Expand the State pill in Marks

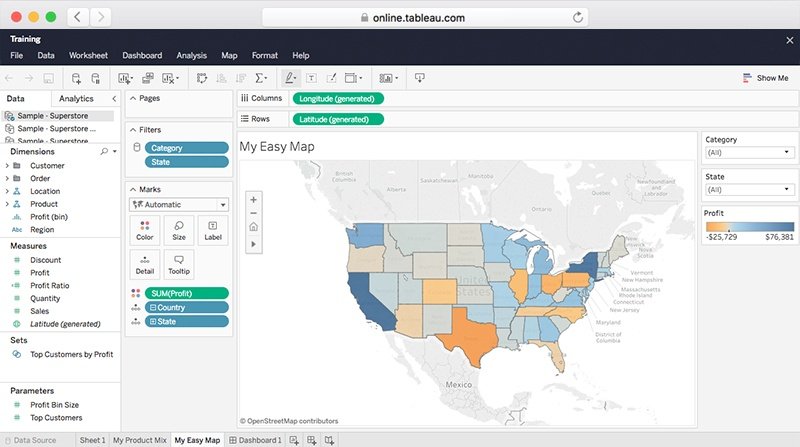pyautogui.click(x=153, y=321)
